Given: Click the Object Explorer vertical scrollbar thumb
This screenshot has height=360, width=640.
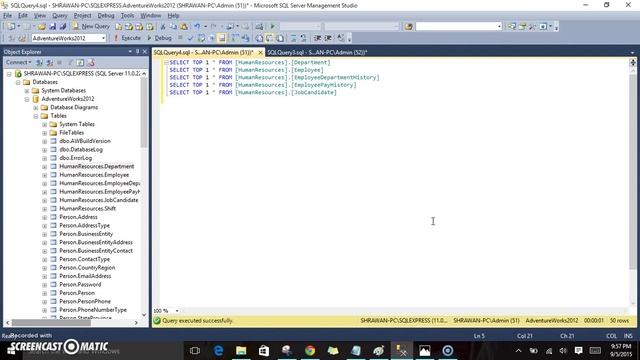Looking at the screenshot, I should click(x=144, y=112).
